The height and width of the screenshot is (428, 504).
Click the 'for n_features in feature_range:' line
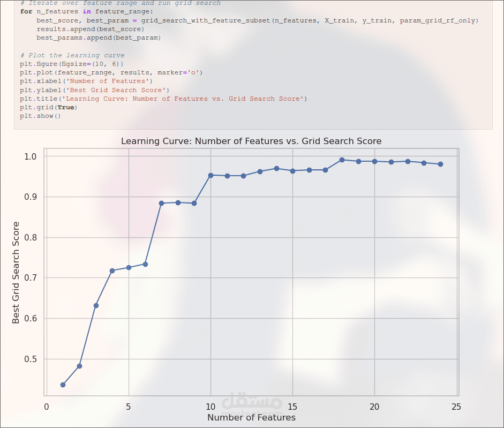86,12
